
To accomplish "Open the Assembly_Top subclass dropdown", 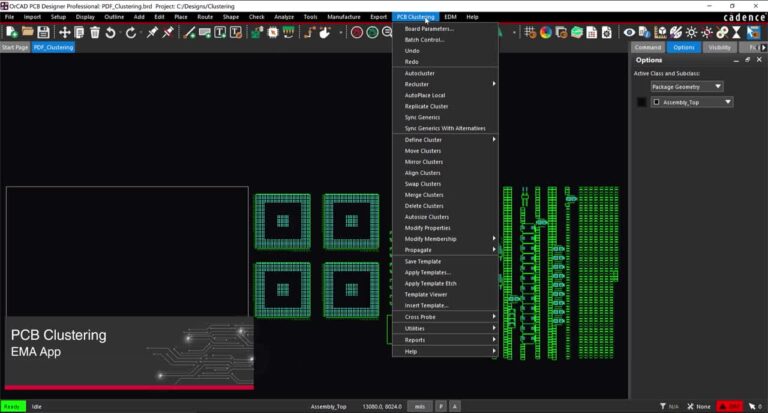I will [x=692, y=102].
